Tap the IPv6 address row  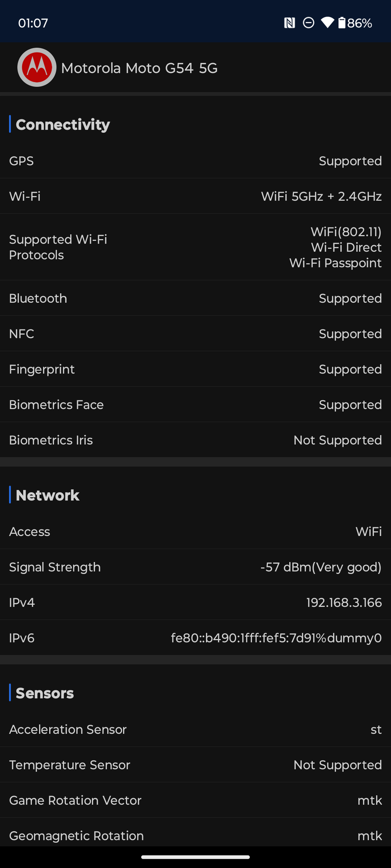pyautogui.click(x=195, y=638)
